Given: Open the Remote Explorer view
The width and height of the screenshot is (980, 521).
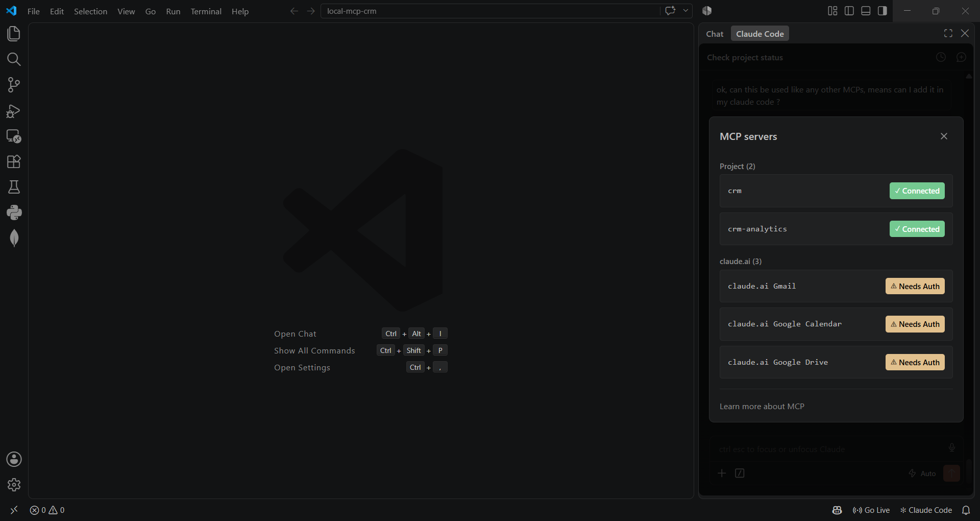Looking at the screenshot, I should [14, 136].
